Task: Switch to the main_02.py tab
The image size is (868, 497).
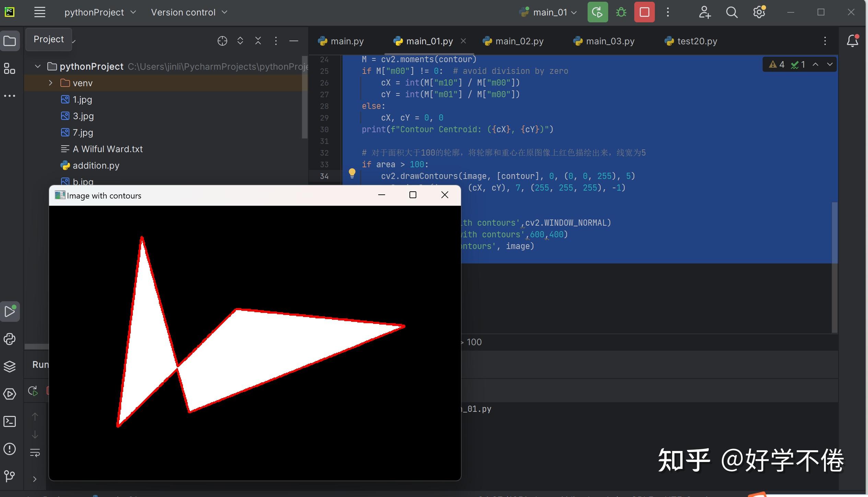Action: pyautogui.click(x=513, y=41)
